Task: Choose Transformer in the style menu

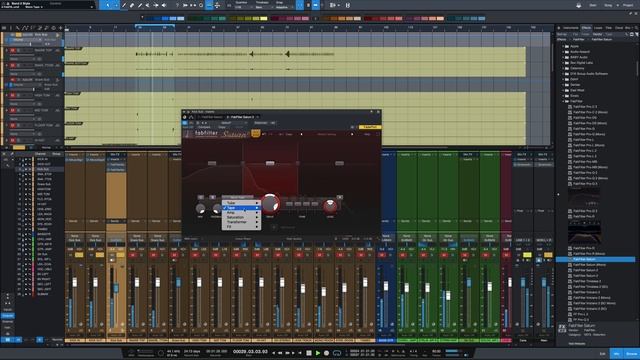Action: click(241, 222)
